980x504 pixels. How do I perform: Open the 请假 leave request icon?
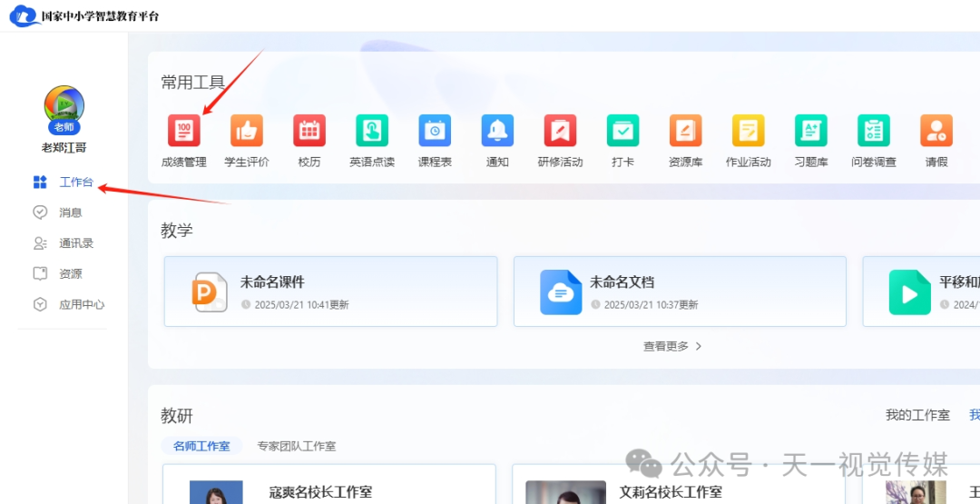click(936, 131)
